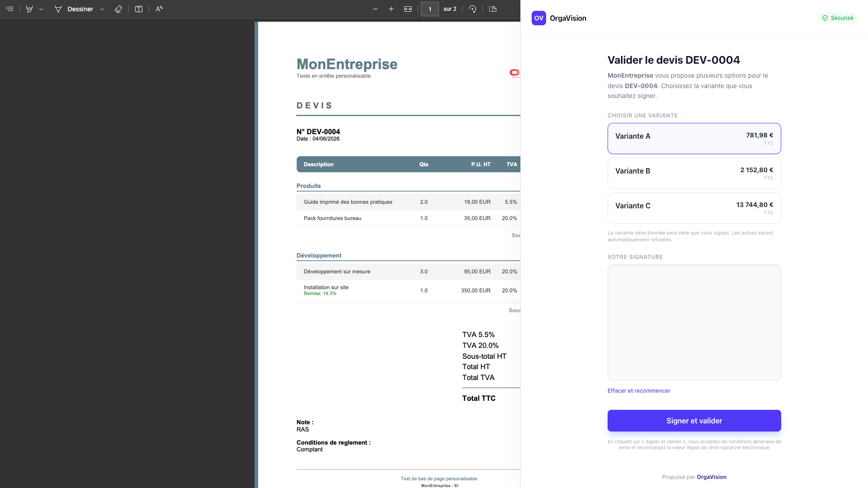
Task: Click the Remise: 14.3% discount text
Action: [x=320, y=294]
